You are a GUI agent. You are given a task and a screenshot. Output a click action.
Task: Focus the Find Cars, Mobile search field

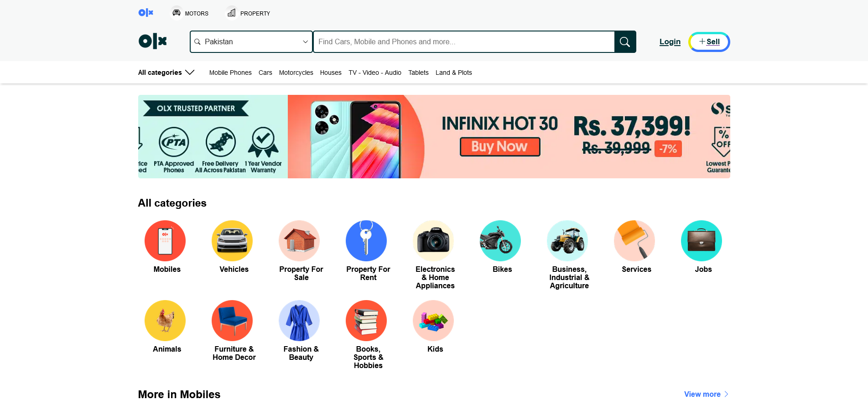coord(464,42)
